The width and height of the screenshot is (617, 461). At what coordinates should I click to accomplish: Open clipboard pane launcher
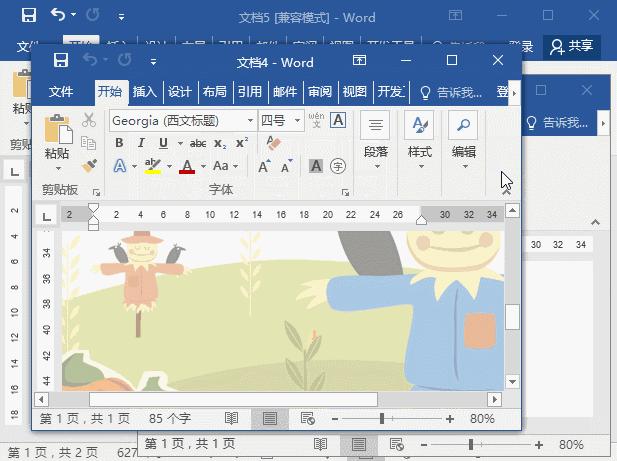point(96,193)
